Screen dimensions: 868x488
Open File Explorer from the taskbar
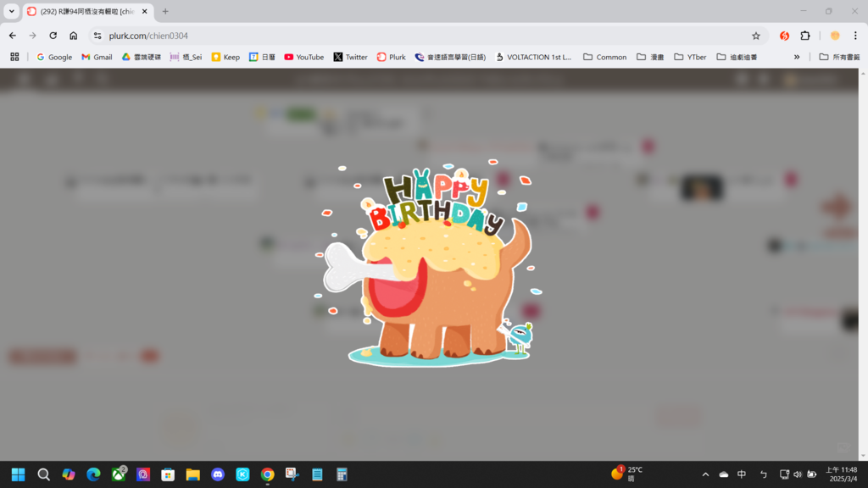pos(192,474)
